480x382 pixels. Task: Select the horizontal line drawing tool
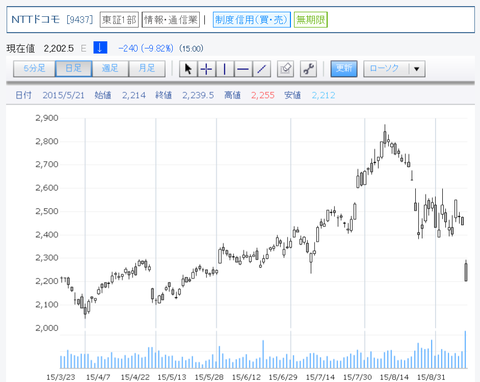coord(243,69)
